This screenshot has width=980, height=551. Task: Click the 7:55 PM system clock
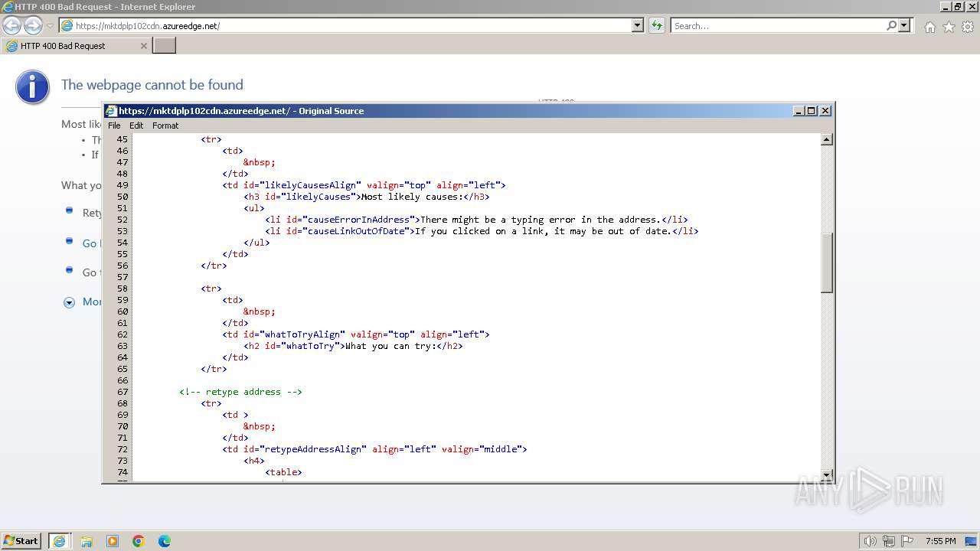pos(941,541)
